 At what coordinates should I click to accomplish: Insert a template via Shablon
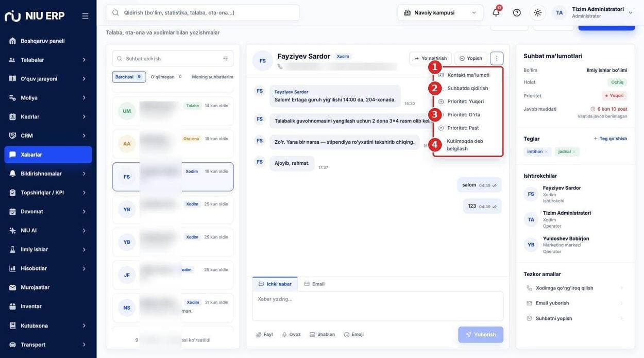click(323, 335)
